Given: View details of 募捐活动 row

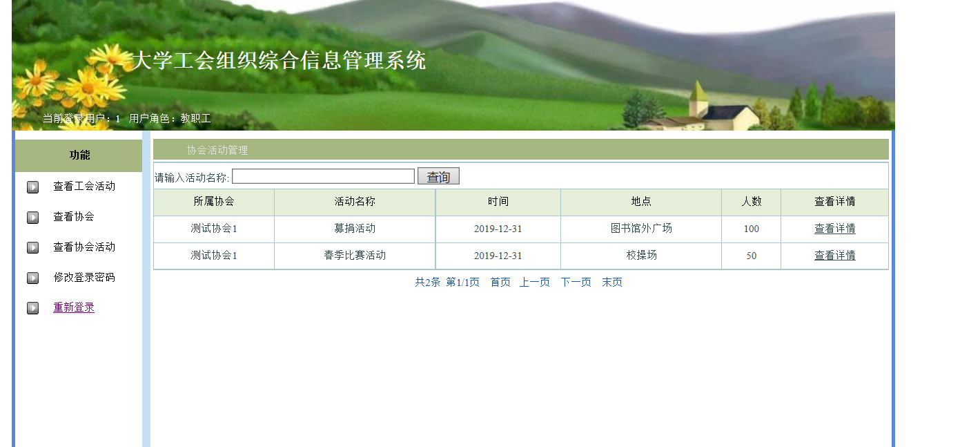Looking at the screenshot, I should (835, 229).
